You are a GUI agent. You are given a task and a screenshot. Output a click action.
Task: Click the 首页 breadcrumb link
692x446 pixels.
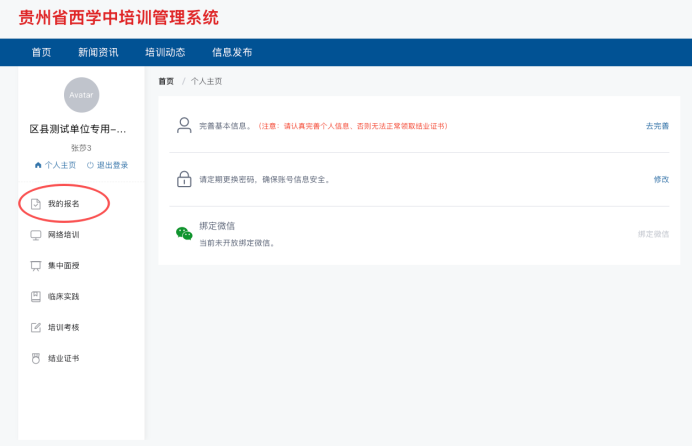tap(166, 81)
